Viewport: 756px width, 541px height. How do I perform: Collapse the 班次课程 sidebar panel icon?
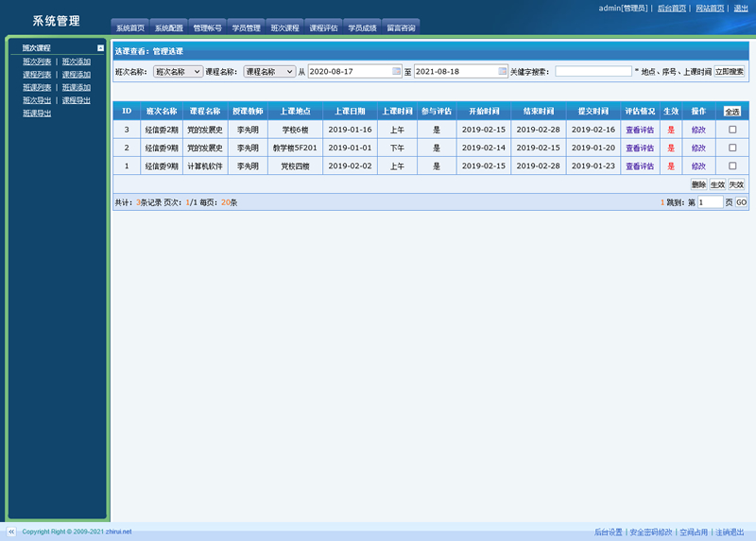coord(101,47)
